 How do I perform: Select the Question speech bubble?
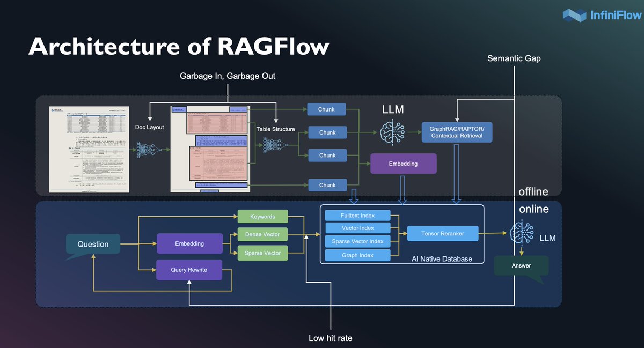click(x=93, y=245)
